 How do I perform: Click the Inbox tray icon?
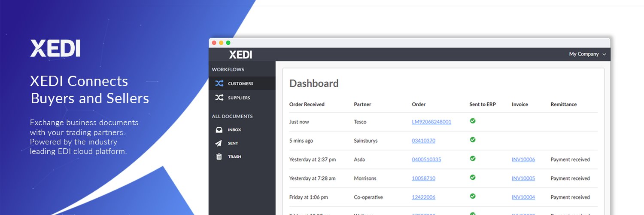pos(219,129)
